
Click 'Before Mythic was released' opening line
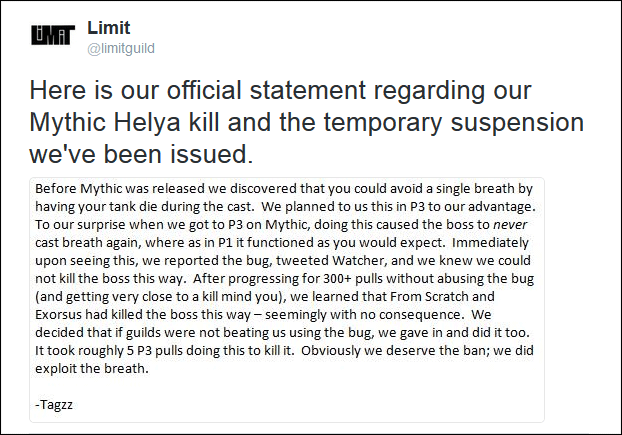point(284,188)
